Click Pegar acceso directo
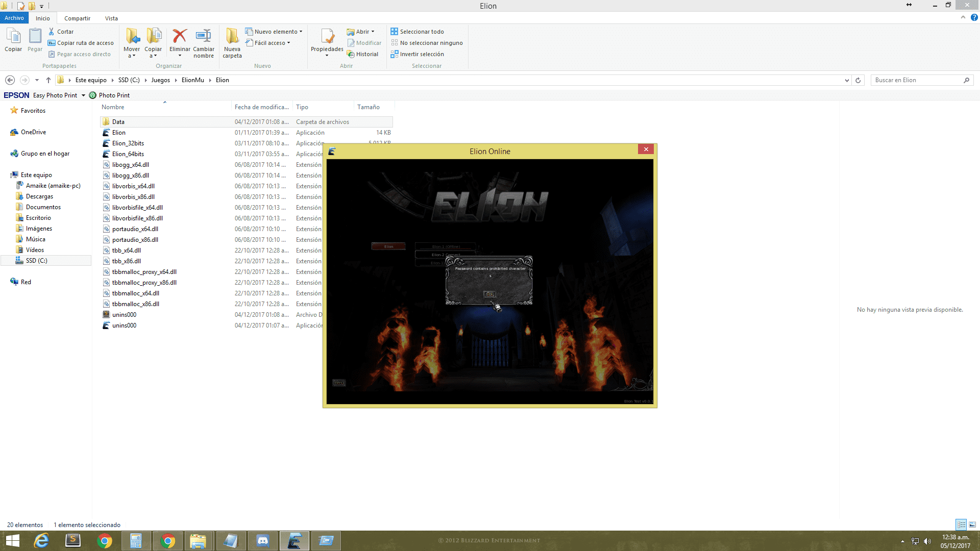 click(x=80, y=54)
